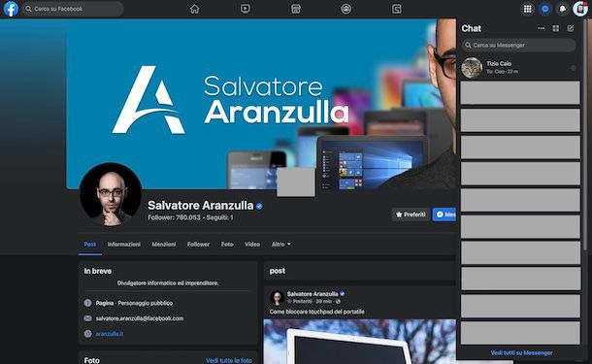This screenshot has width=592, height=364.
Task: Open the grid menu icon
Action: tap(527, 9)
